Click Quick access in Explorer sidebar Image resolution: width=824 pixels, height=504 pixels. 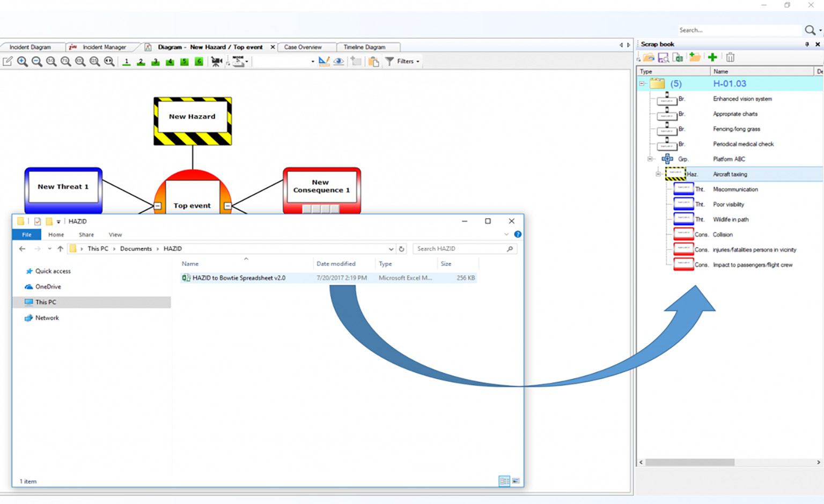coord(53,271)
